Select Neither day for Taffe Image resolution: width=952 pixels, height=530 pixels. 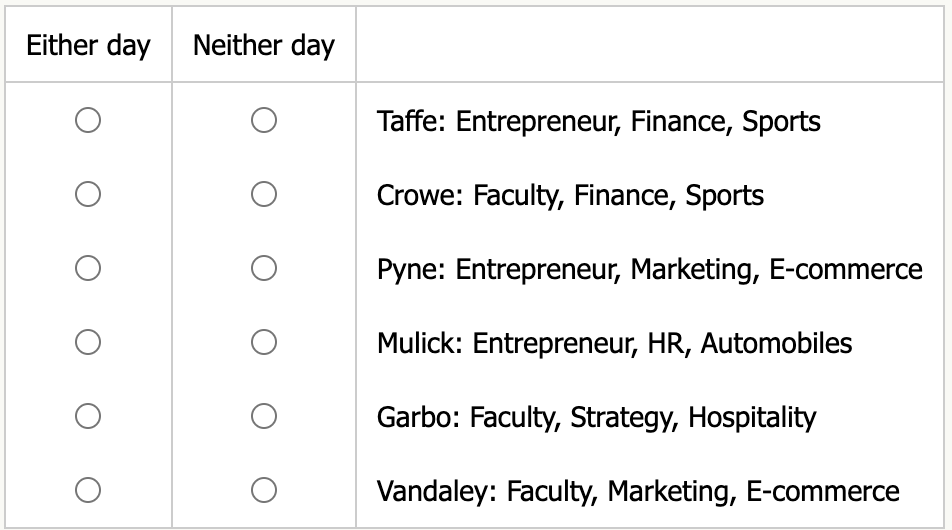(264, 121)
